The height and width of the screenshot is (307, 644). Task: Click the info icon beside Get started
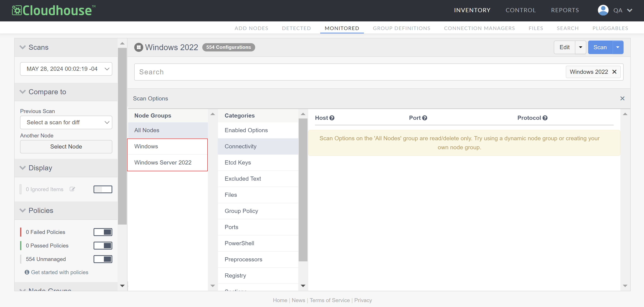point(27,272)
